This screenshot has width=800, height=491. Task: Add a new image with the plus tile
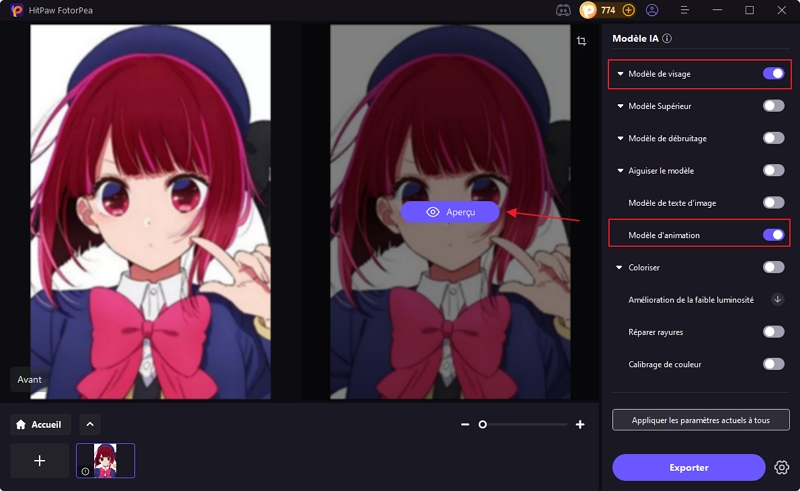pyautogui.click(x=40, y=461)
